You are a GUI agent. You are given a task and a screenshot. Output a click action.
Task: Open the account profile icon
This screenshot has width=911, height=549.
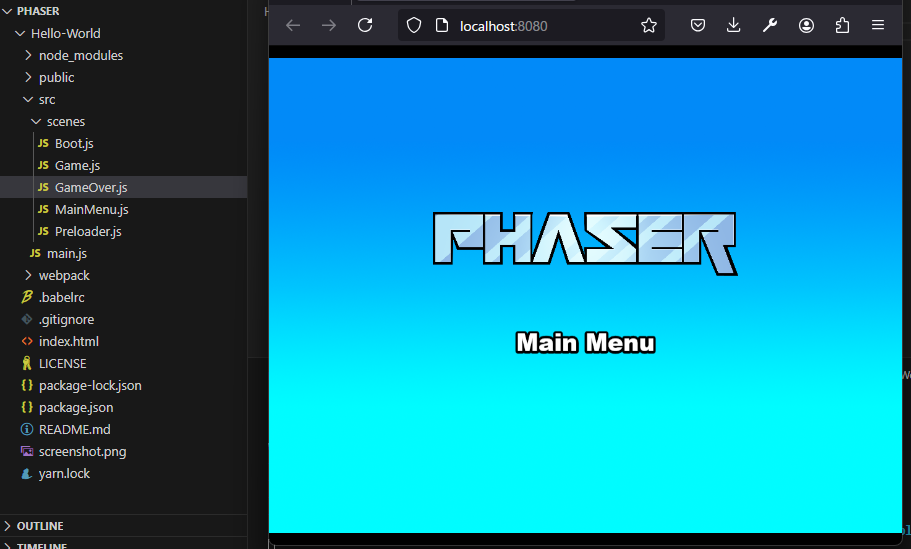coord(806,26)
